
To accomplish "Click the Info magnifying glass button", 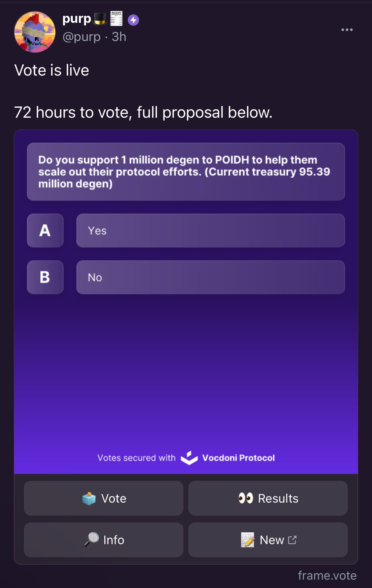I will point(104,540).
